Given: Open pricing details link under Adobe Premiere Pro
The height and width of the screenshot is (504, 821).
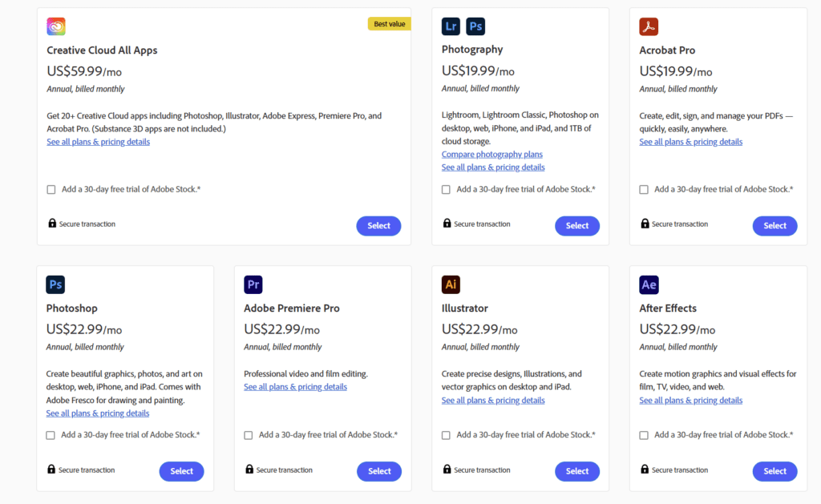Looking at the screenshot, I should click(295, 387).
